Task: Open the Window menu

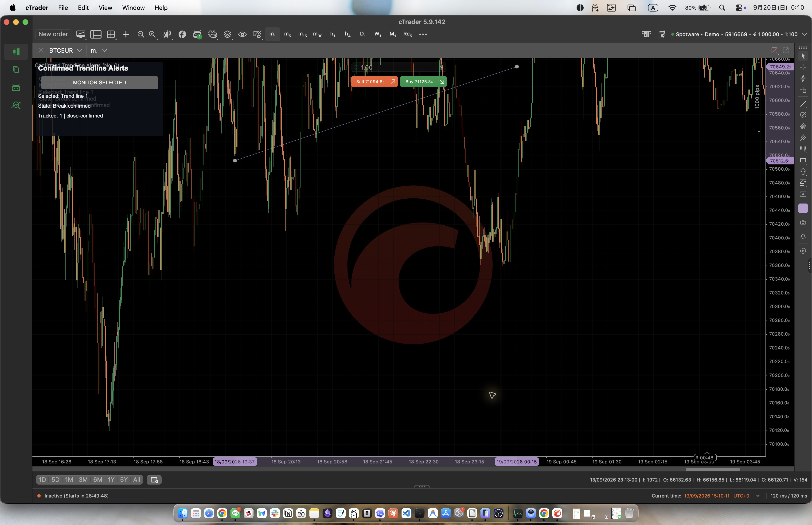Action: pyautogui.click(x=133, y=8)
